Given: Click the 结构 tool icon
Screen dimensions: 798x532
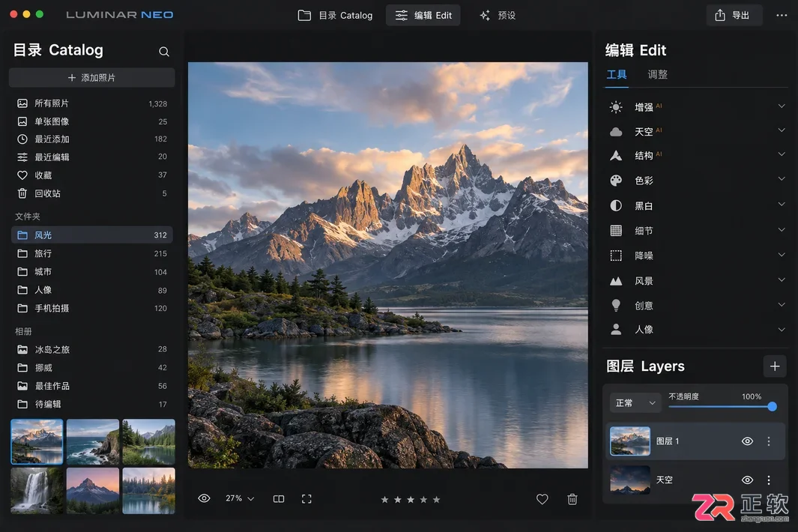Looking at the screenshot, I should [x=616, y=155].
